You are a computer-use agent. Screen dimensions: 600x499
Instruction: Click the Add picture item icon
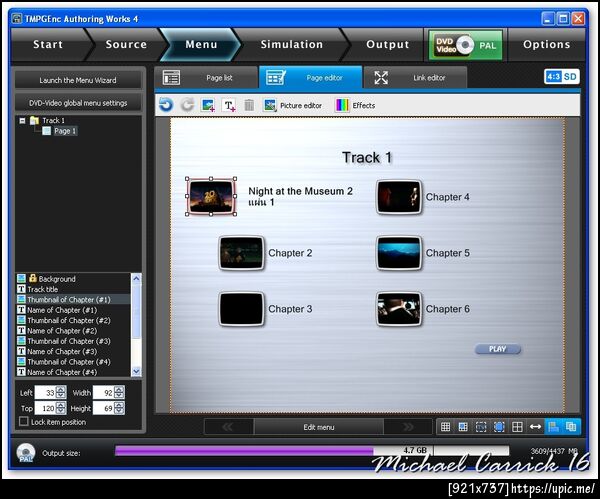click(208, 105)
